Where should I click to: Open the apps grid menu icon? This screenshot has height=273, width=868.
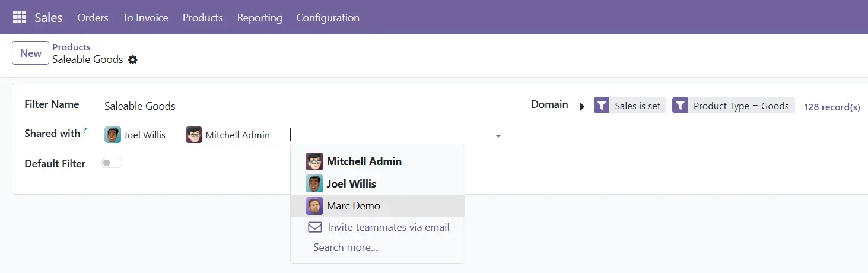(19, 17)
